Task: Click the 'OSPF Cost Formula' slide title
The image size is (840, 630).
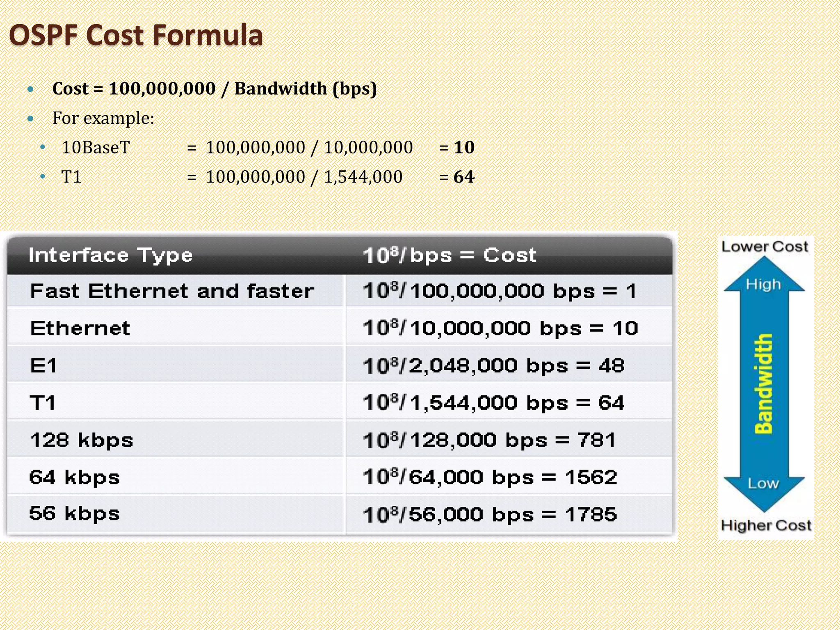Action: tap(136, 35)
